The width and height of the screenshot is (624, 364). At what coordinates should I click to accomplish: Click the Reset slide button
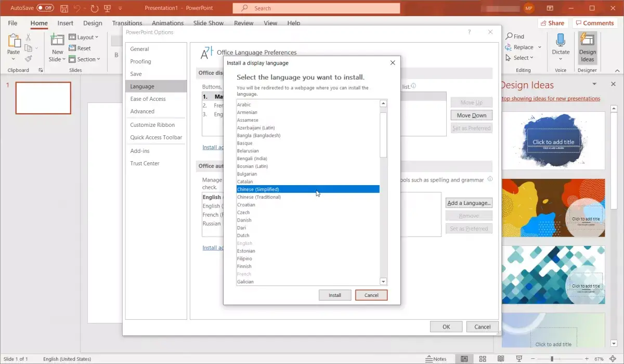80,48
